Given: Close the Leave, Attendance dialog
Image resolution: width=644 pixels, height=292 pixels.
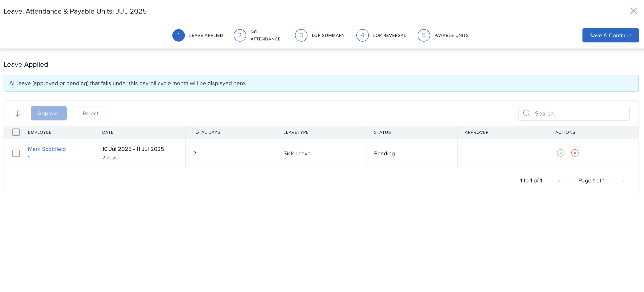Looking at the screenshot, I should pyautogui.click(x=633, y=11).
